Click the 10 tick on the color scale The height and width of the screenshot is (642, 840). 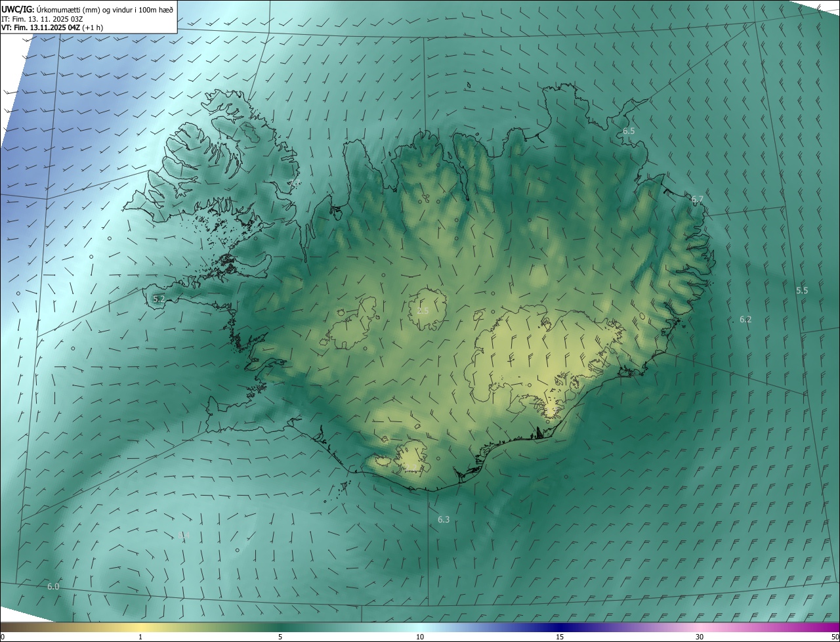coord(420,637)
